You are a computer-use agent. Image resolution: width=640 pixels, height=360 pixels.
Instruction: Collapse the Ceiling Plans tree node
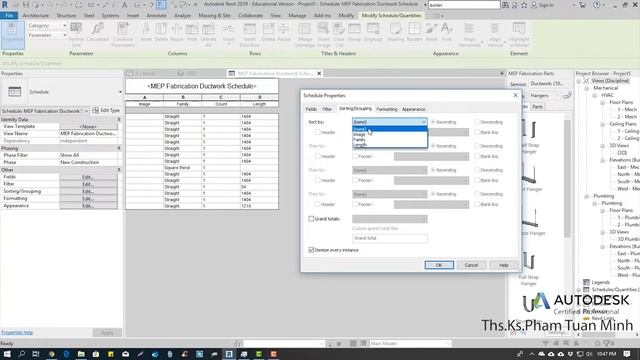point(602,124)
